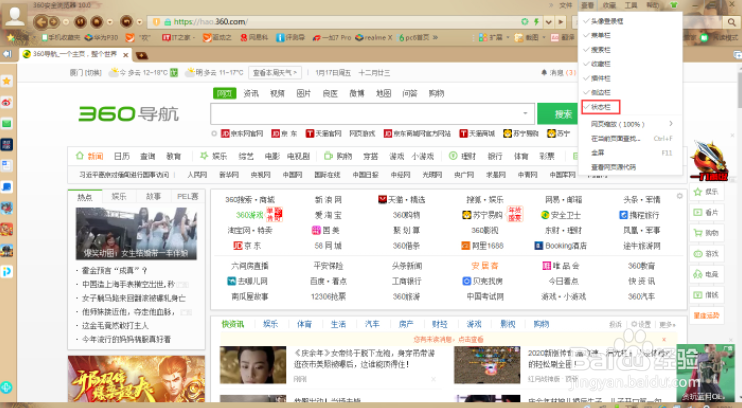Expand the address bar history dropdown arrow
This screenshot has width=742, height=408.
tap(548, 22)
